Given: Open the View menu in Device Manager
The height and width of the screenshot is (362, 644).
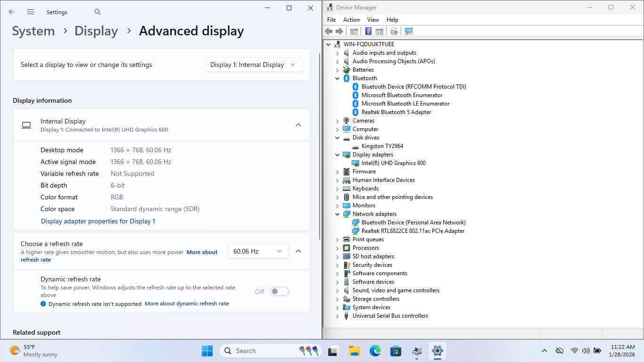Looking at the screenshot, I should (x=373, y=20).
